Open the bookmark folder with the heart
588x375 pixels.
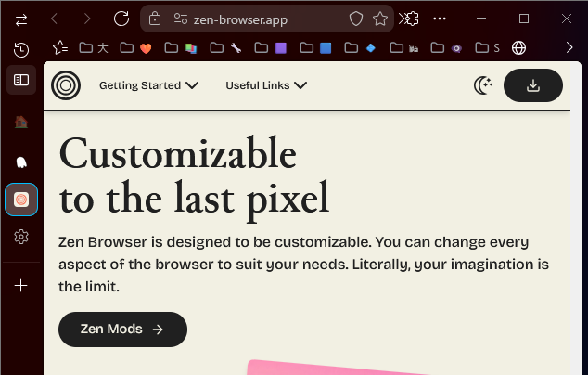[x=135, y=48]
